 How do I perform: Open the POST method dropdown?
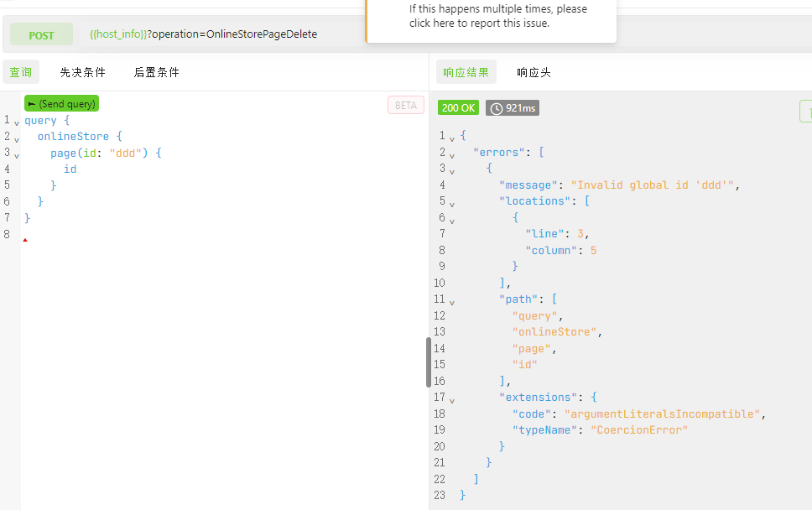click(41, 35)
